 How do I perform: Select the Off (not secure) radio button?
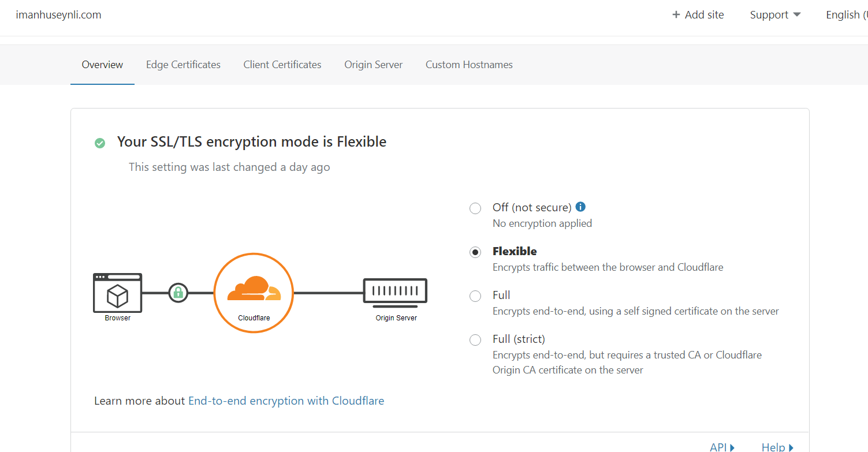click(x=475, y=208)
